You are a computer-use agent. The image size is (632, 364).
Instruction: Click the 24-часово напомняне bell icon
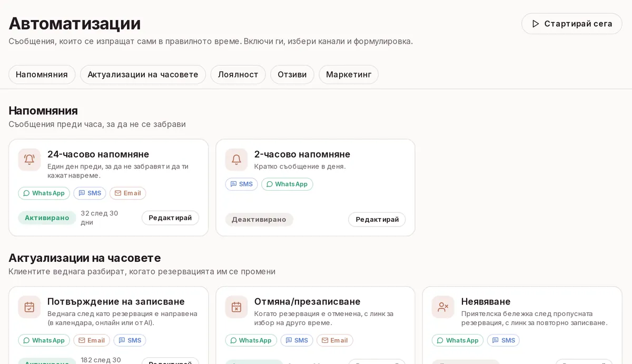tap(29, 160)
